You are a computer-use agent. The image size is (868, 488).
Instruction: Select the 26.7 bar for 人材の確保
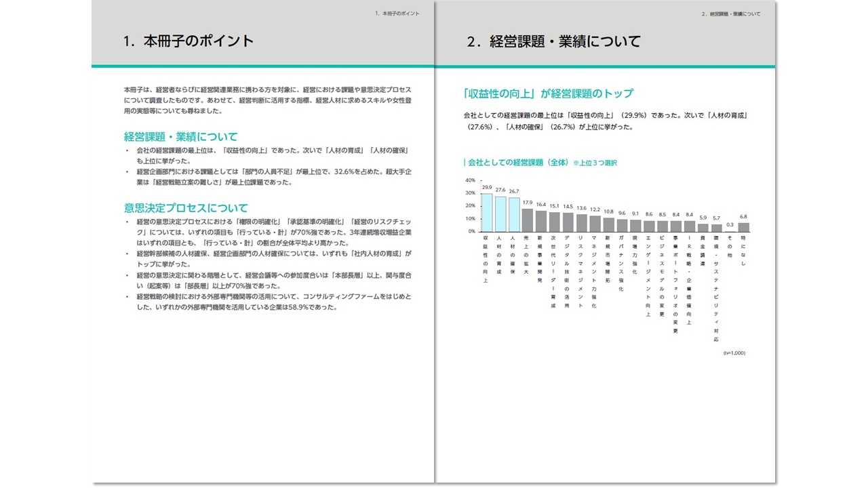click(x=513, y=215)
